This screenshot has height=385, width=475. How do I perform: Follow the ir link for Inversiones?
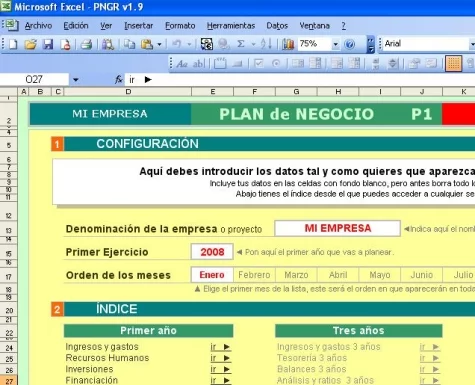220,369
